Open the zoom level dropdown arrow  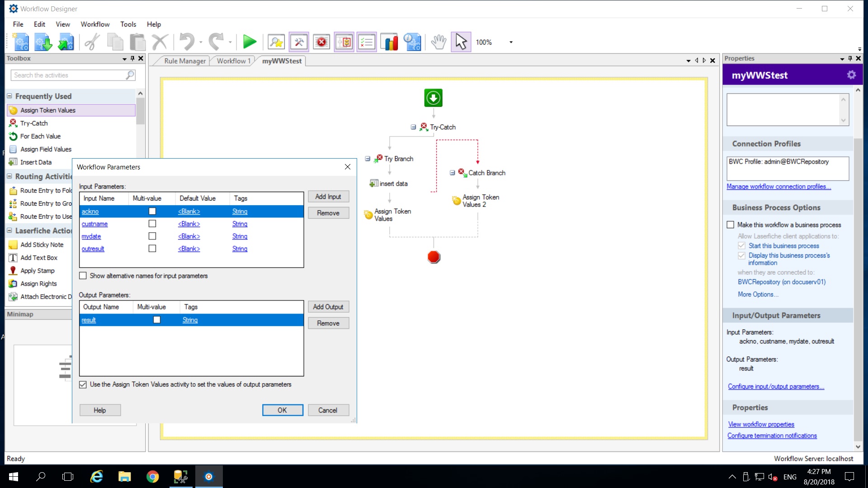point(511,42)
